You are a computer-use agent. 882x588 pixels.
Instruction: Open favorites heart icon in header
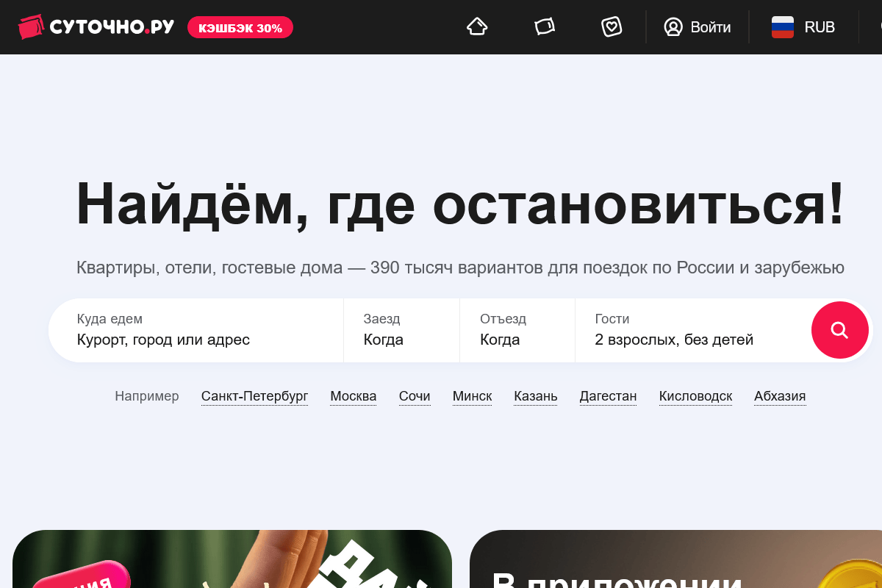pyautogui.click(x=612, y=27)
